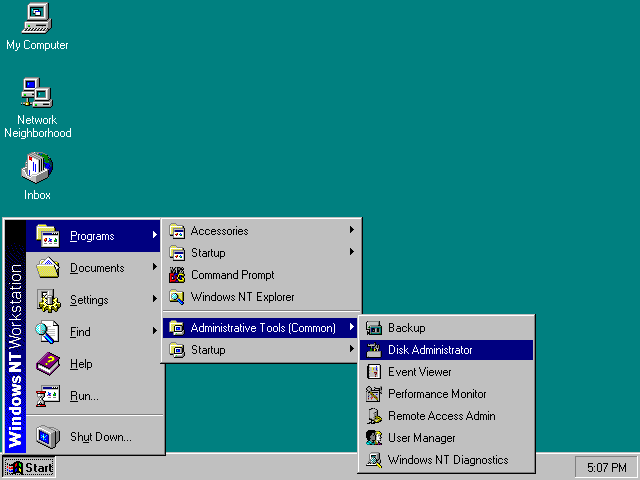Image resolution: width=640 pixels, height=480 pixels.
Task: Expand the Settings submenu arrow
Action: (x=155, y=299)
